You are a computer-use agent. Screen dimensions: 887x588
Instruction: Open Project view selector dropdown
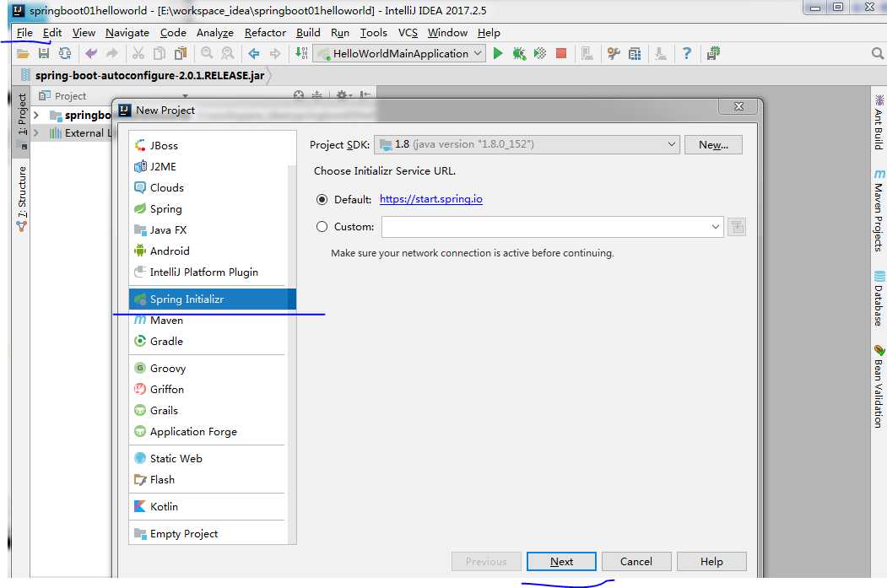pos(185,96)
